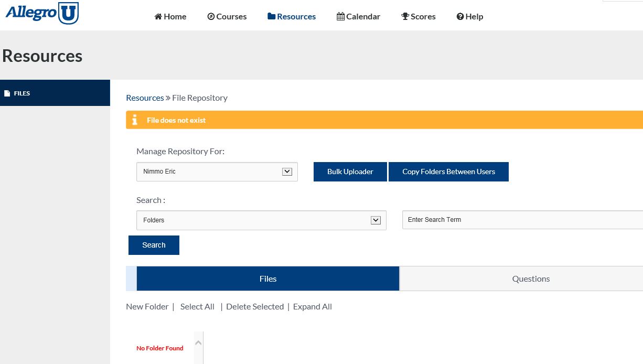Click Copy Folders Between Users button
Viewport: 643px width, 364px height.
(x=448, y=172)
